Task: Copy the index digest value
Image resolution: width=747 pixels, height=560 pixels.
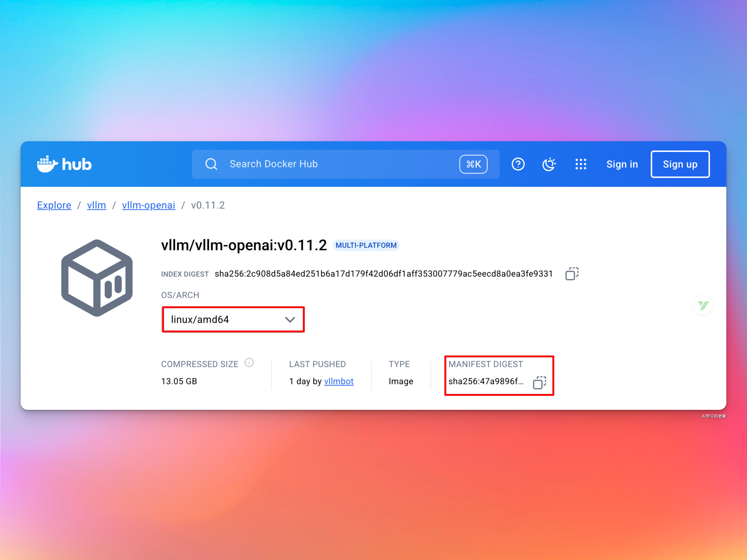Action: [x=572, y=273]
